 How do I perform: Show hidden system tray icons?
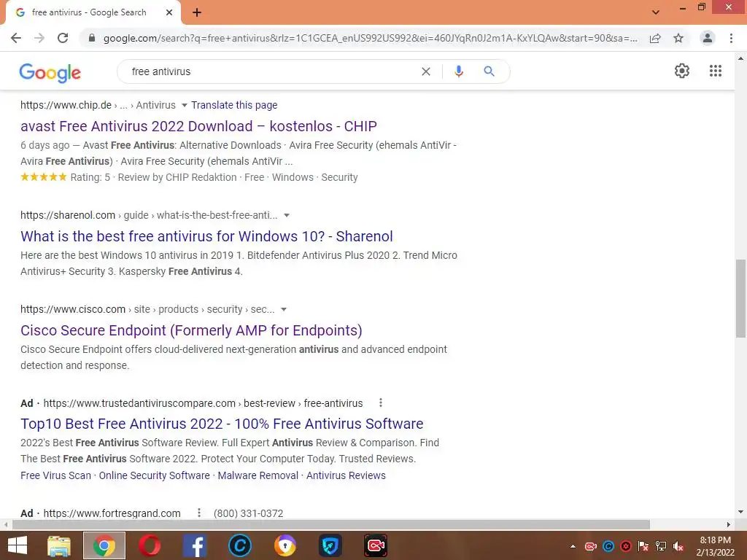[x=573, y=546]
